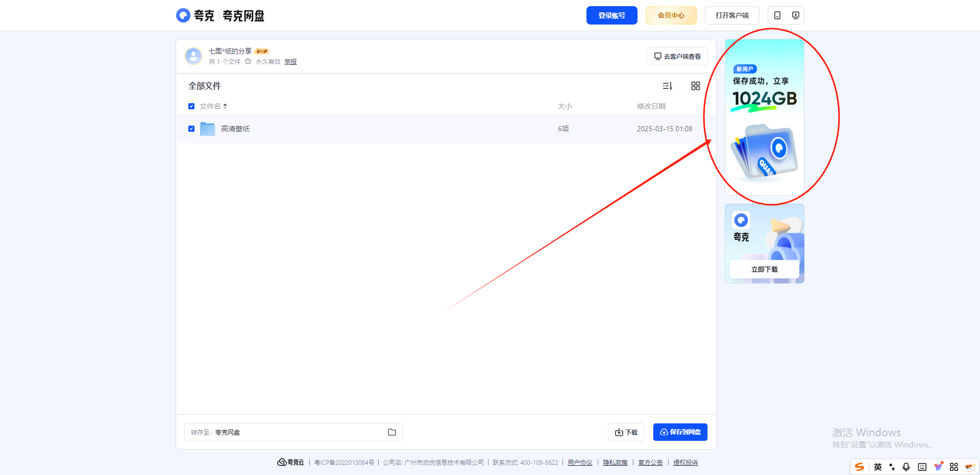980x475 pixels.
Task: Open the 高清壁纸 folder name
Action: (235, 129)
